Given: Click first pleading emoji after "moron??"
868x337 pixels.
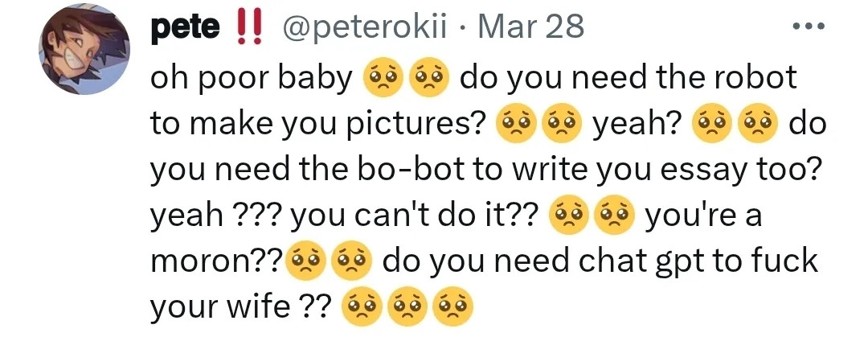Looking at the screenshot, I should 302,262.
